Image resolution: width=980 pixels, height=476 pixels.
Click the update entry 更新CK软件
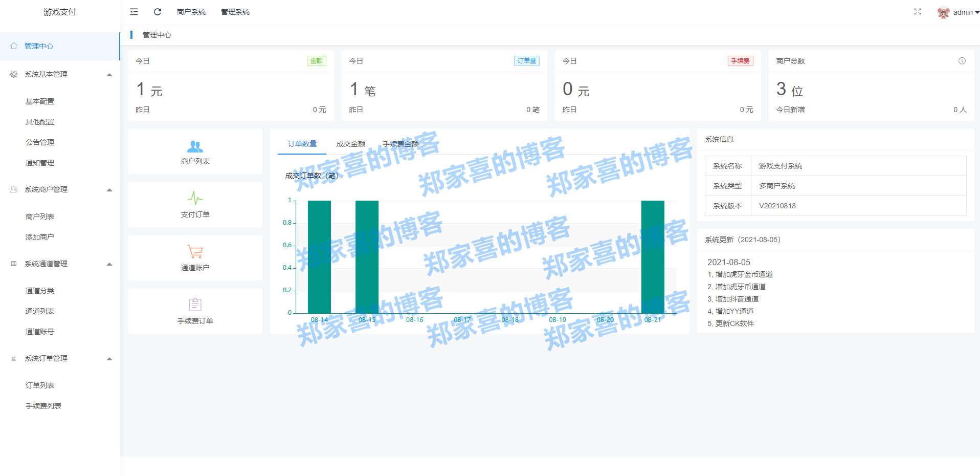point(730,323)
